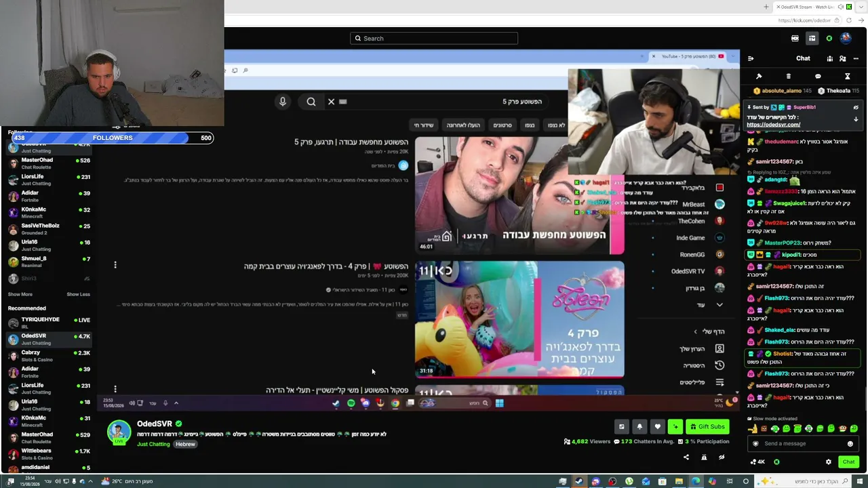Open the Kick search box
The width and height of the screenshot is (868, 488).
click(x=434, y=39)
